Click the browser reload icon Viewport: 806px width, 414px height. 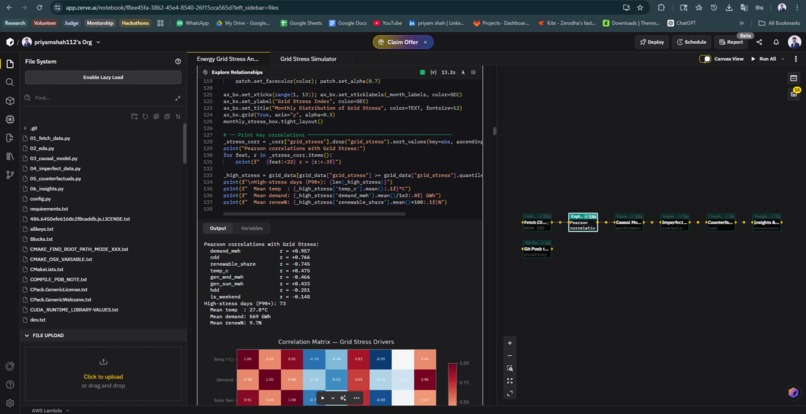coord(40,8)
